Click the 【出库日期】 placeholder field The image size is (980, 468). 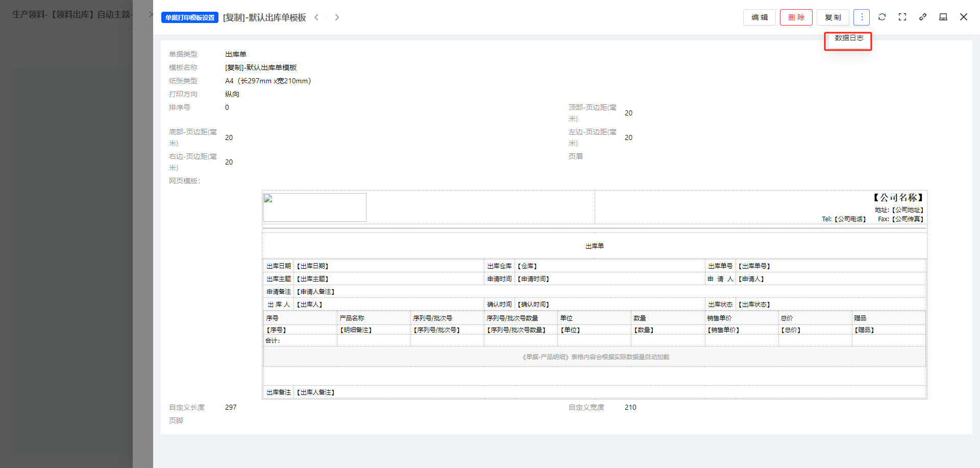point(312,266)
